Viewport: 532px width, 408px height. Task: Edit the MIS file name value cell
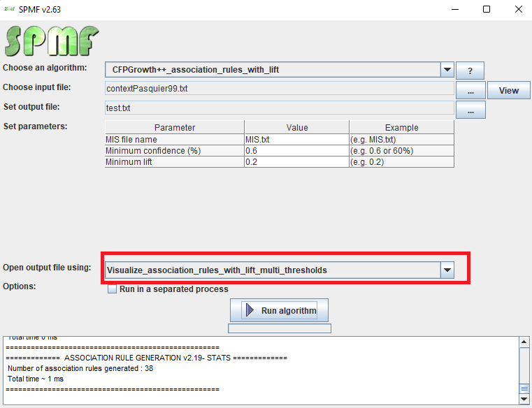pos(296,140)
